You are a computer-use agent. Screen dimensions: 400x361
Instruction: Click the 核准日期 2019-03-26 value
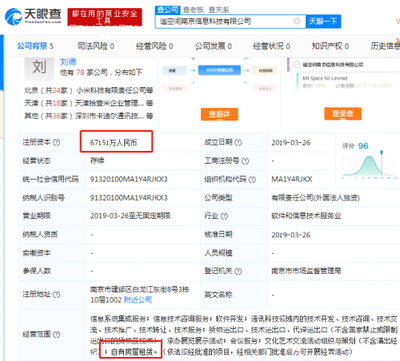click(x=291, y=235)
